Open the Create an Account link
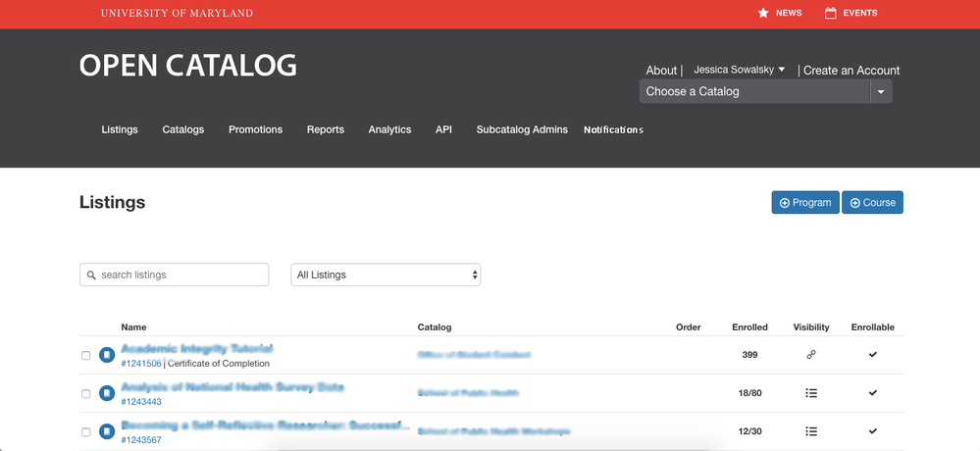Screen dimensions: 980x451 point(851,71)
